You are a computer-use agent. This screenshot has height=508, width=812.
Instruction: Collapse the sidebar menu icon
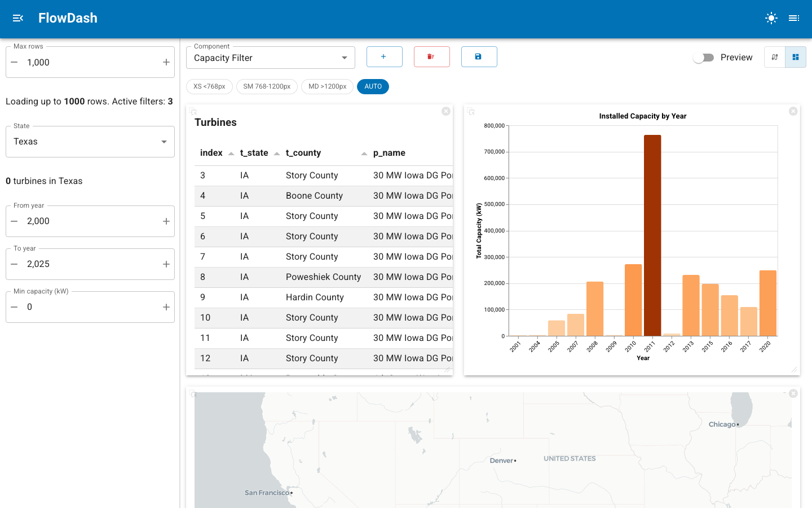18,18
